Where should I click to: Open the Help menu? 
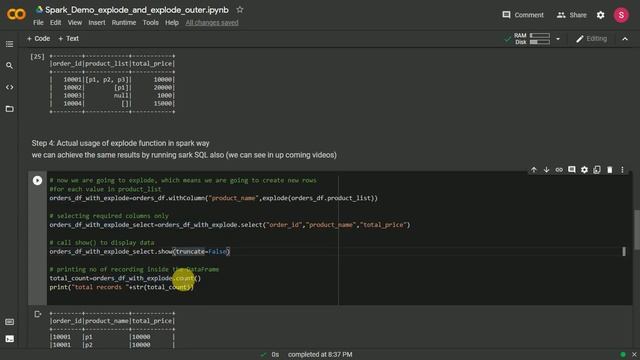point(172,22)
